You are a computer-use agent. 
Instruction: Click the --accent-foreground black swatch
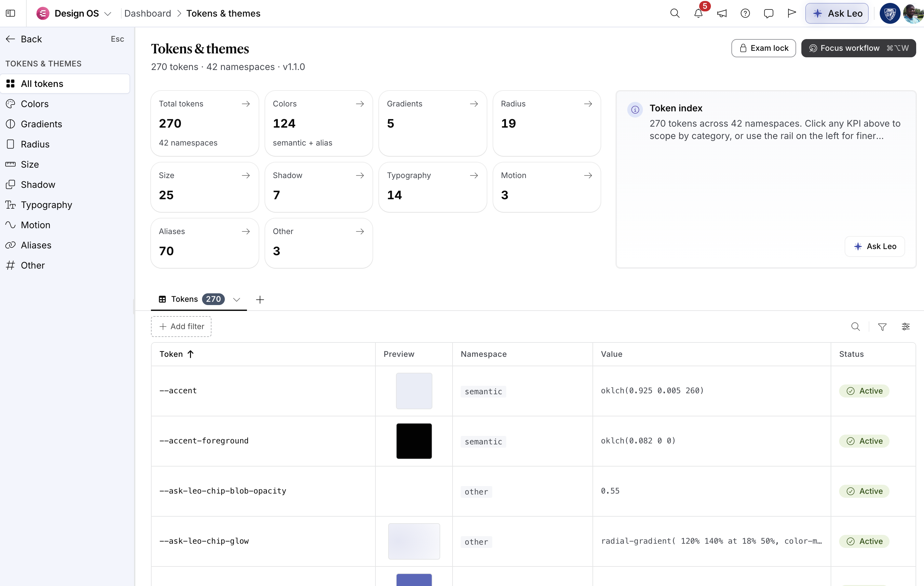pos(414,441)
